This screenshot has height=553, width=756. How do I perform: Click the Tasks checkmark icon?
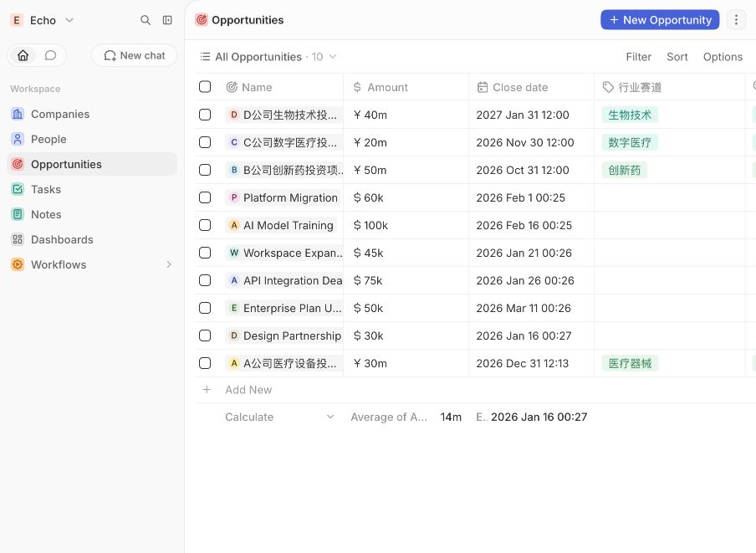click(x=18, y=189)
